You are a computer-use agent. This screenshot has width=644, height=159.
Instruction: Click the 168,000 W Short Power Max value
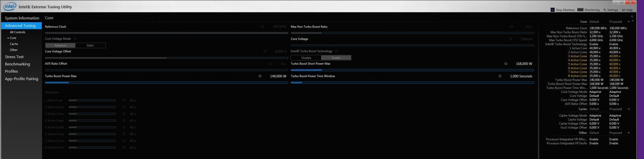pyautogui.click(x=524, y=64)
